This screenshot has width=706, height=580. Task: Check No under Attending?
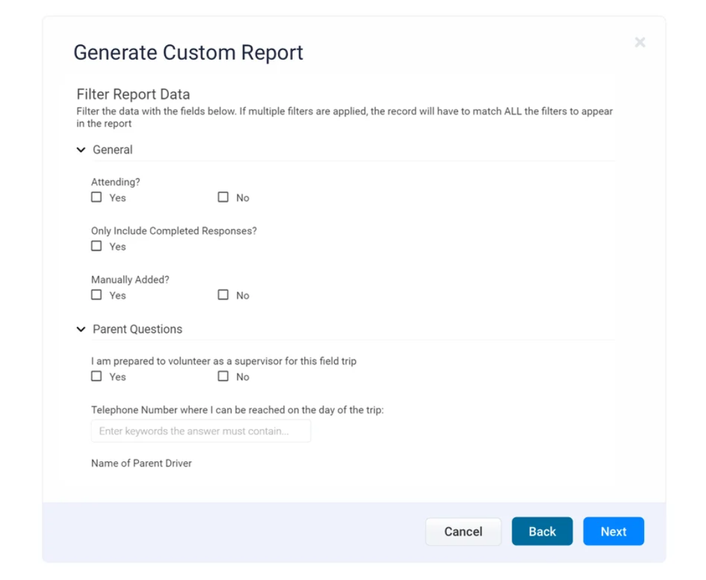(x=223, y=197)
